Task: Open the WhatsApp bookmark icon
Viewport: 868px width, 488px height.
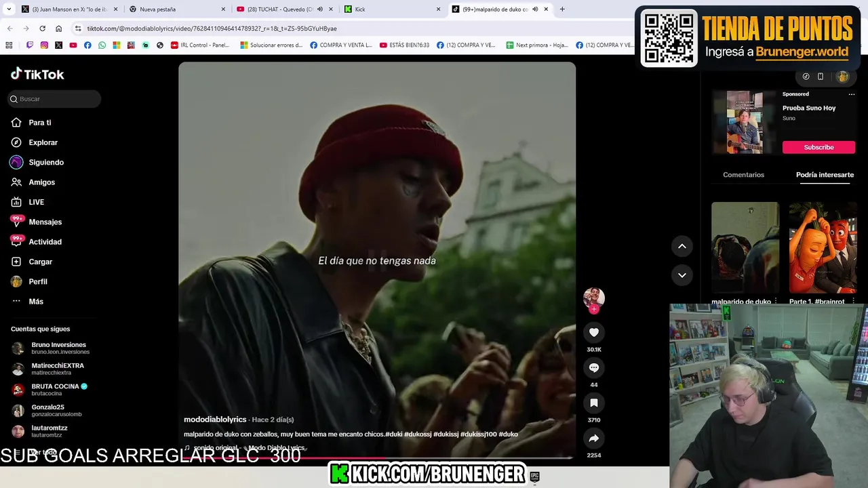Action: (x=102, y=45)
